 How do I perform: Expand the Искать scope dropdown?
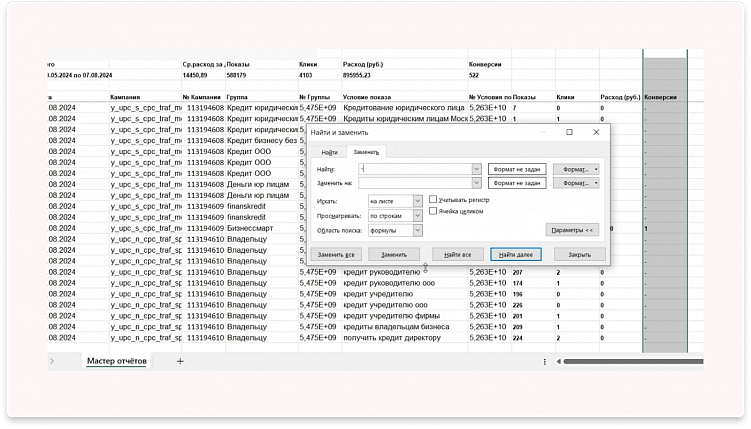pyautogui.click(x=417, y=201)
